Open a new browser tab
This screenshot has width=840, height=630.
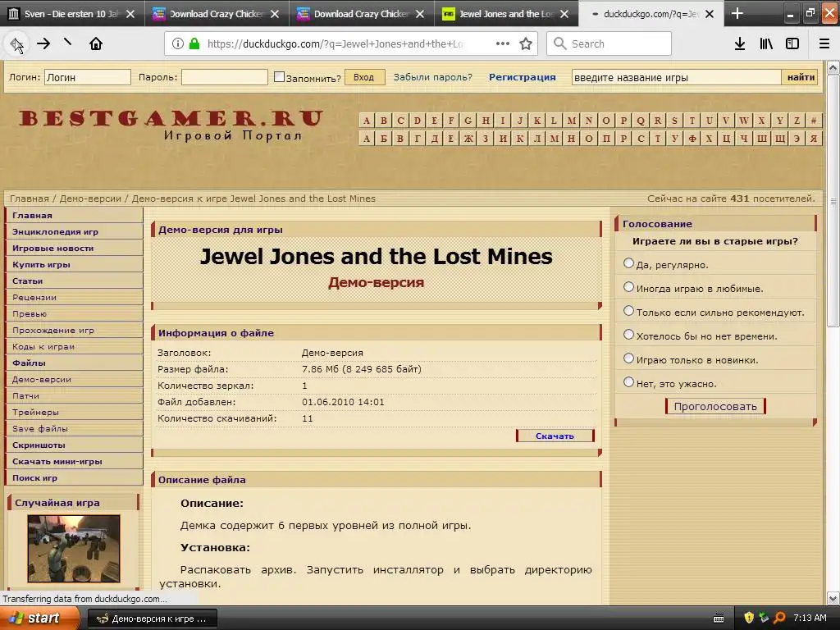(x=737, y=13)
